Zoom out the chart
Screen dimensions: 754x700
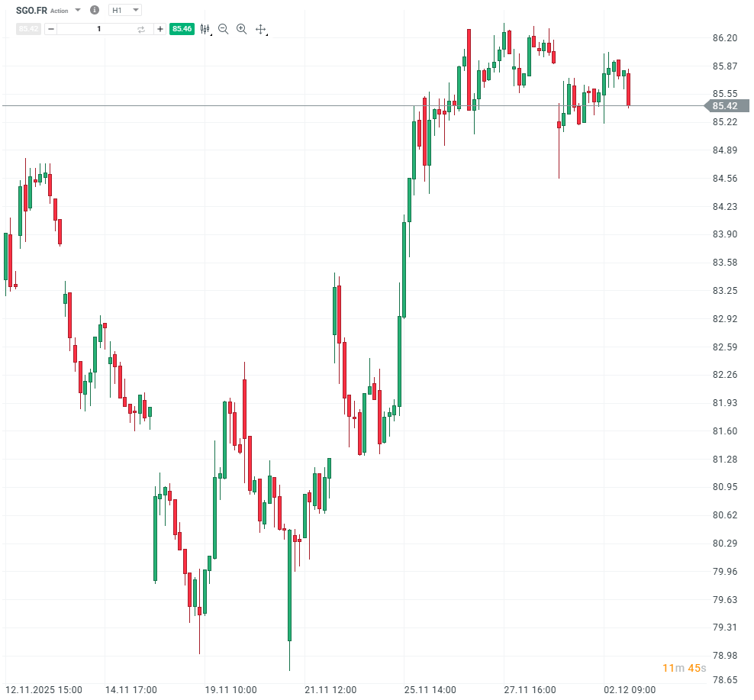[224, 29]
